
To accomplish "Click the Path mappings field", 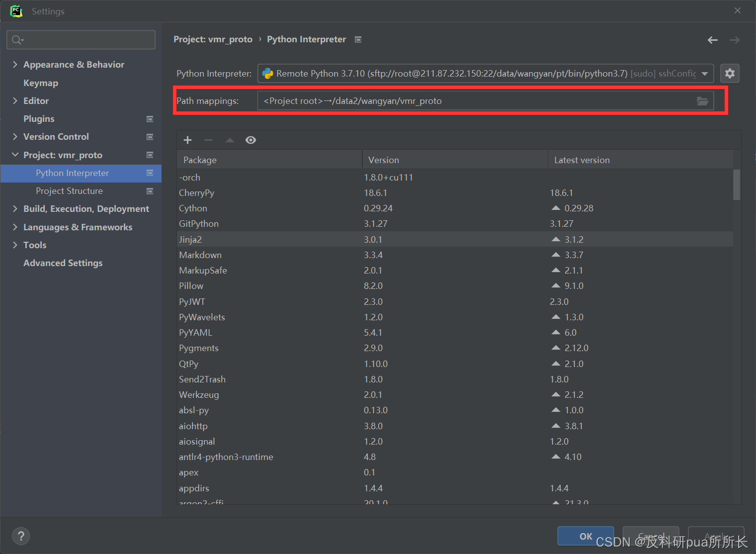I will (x=486, y=101).
